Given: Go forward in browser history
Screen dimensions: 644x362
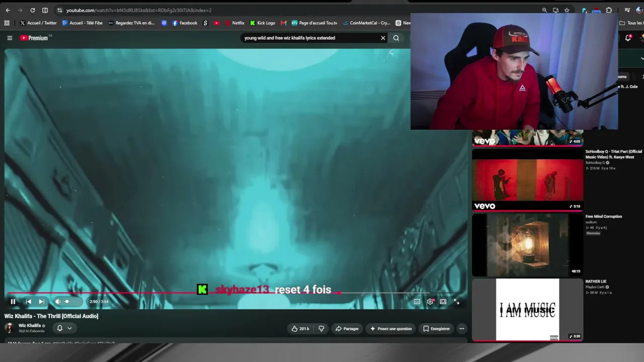Looking at the screenshot, I should click(20, 10).
